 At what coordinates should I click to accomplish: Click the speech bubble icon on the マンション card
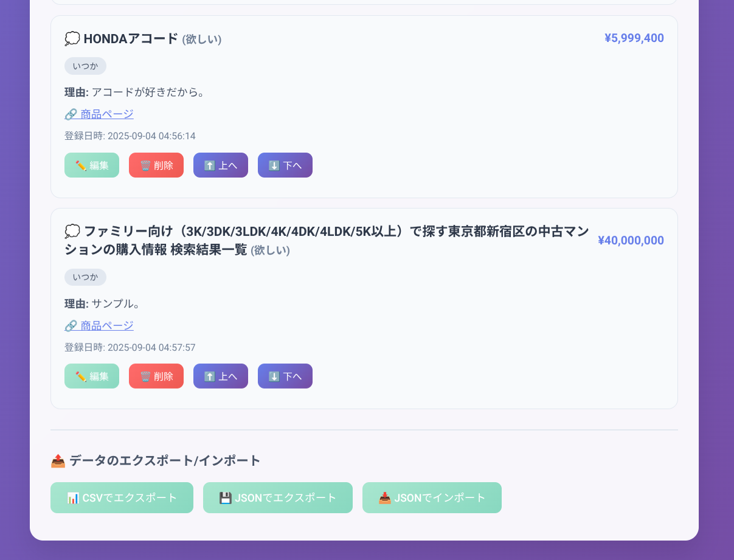pos(73,230)
